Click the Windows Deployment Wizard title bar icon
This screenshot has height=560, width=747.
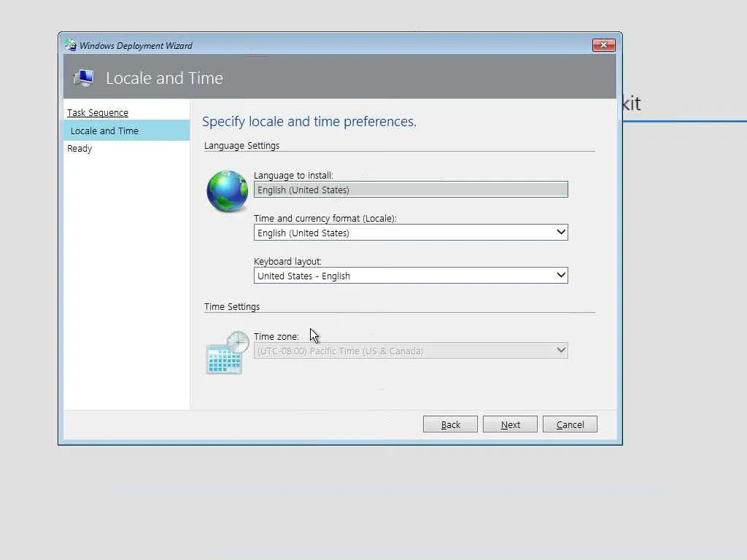pyautogui.click(x=71, y=45)
